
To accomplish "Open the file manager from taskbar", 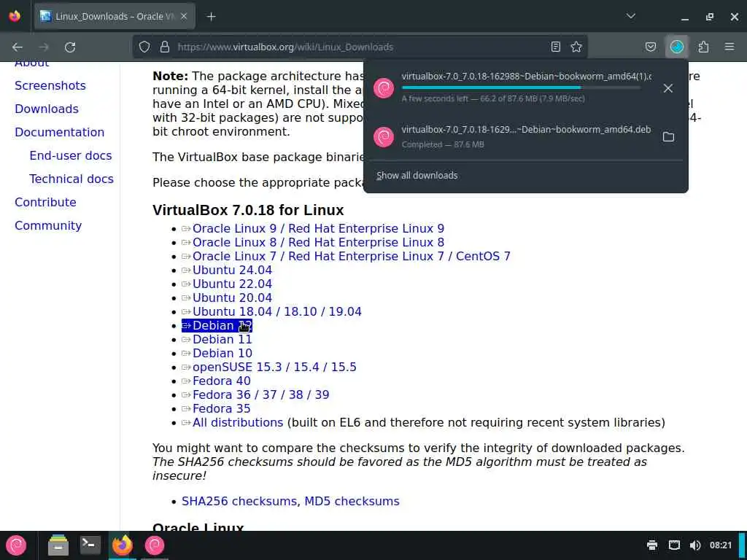I will [x=58, y=545].
